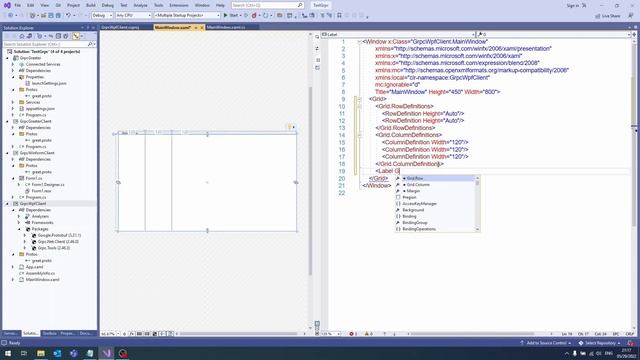Select launchSettings.json in Solution Explorer
The width and height of the screenshot is (640, 360).
click(x=49, y=83)
